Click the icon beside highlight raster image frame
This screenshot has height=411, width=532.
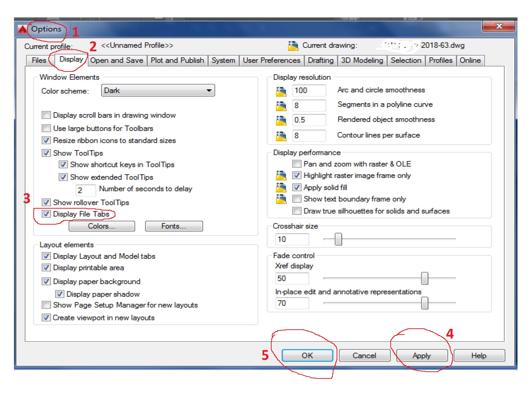click(282, 175)
